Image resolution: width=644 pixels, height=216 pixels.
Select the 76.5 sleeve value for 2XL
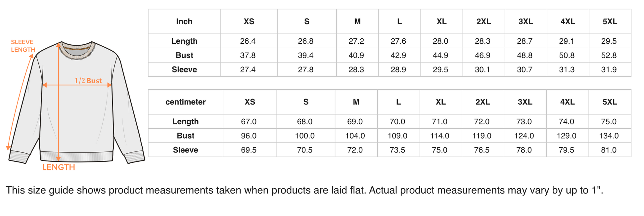[482, 150]
